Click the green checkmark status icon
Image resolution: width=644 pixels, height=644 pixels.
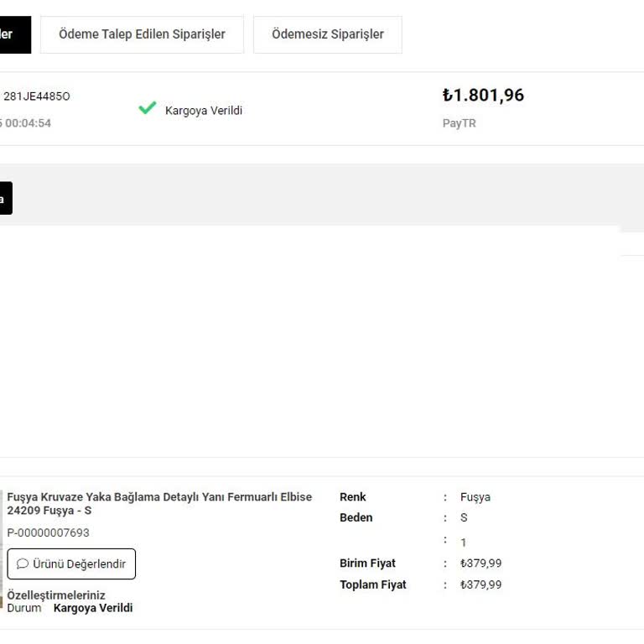148,108
